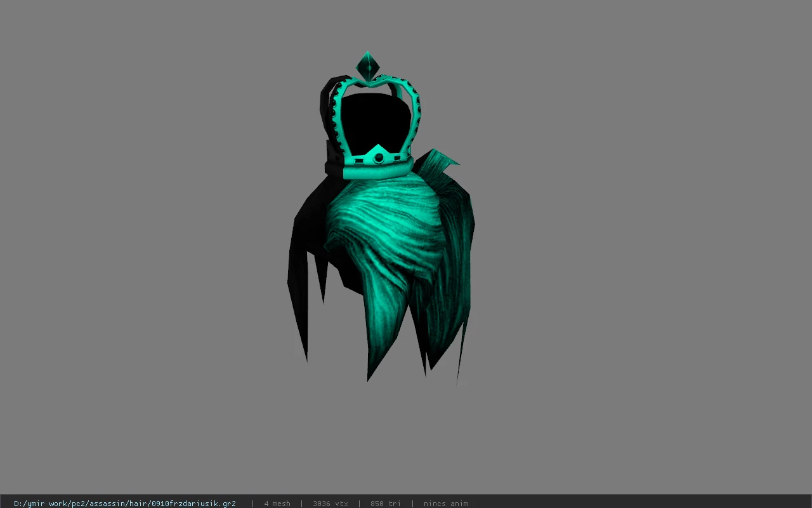Click the file path D:/ymir work/pc2/assassin/hair/0910frzdariusik.gr2
This screenshot has width=812, height=508.
coord(125,504)
